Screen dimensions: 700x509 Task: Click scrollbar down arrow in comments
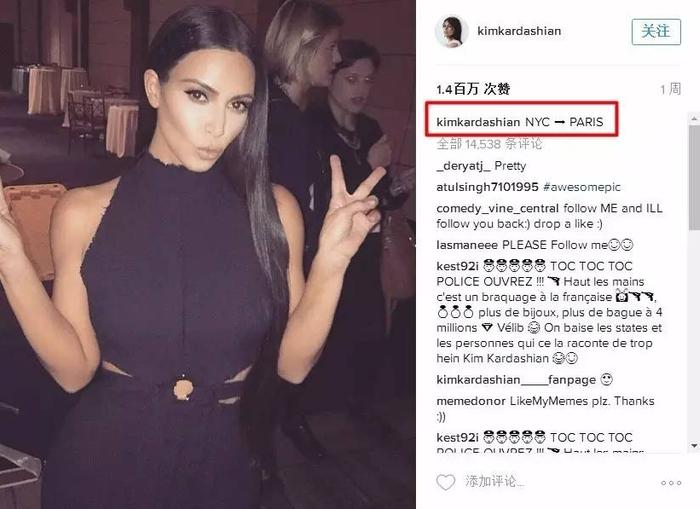coord(694,446)
